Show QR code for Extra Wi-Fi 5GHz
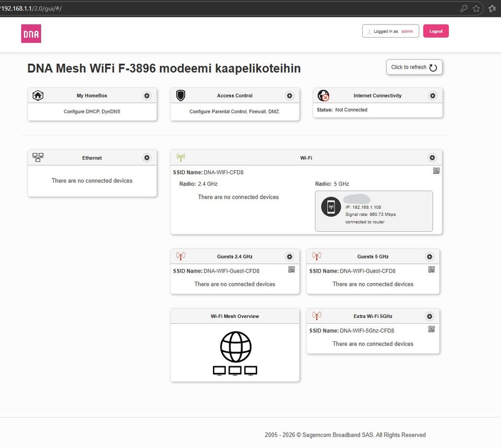This screenshot has height=448, width=501. (432, 329)
